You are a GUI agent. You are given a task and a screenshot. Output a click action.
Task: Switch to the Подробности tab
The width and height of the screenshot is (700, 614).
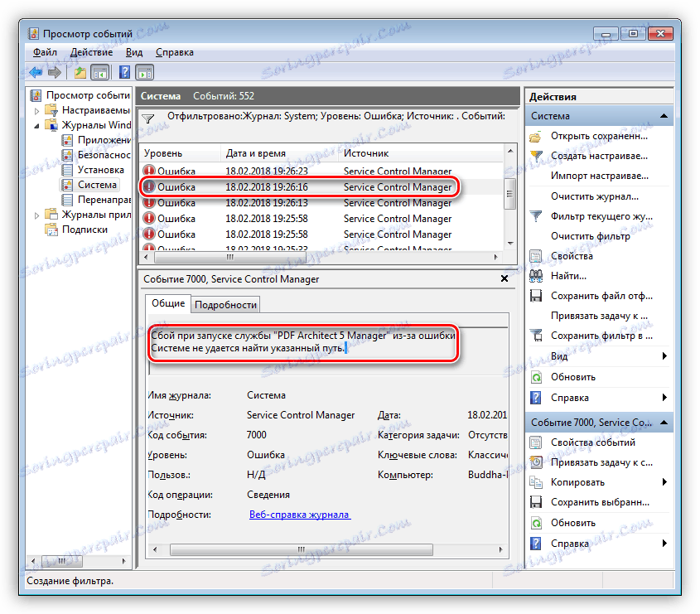(x=225, y=304)
